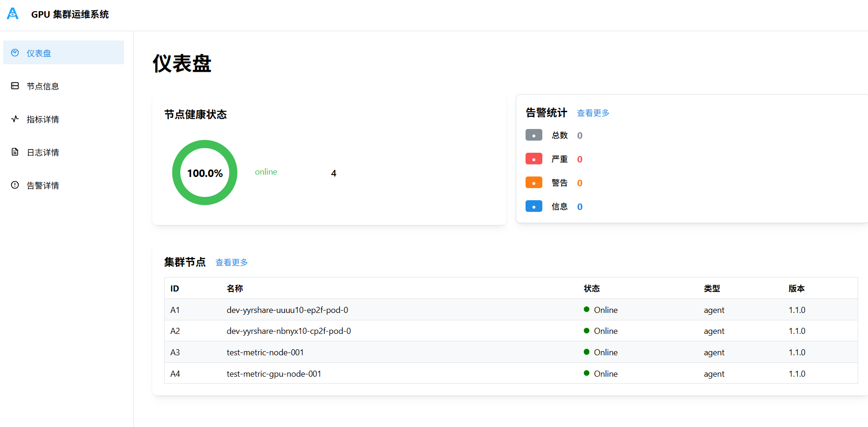
Task: Click the A4 ID cell
Action: click(x=175, y=374)
